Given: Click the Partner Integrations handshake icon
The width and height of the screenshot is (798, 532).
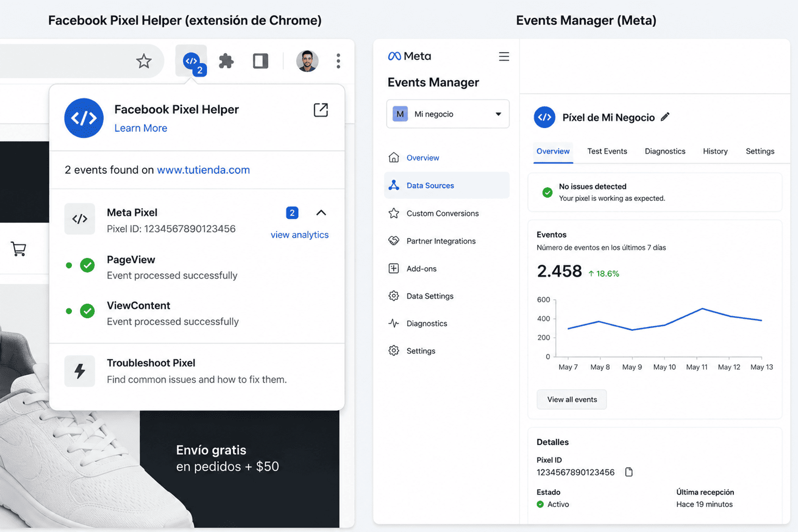Looking at the screenshot, I should click(x=394, y=241).
